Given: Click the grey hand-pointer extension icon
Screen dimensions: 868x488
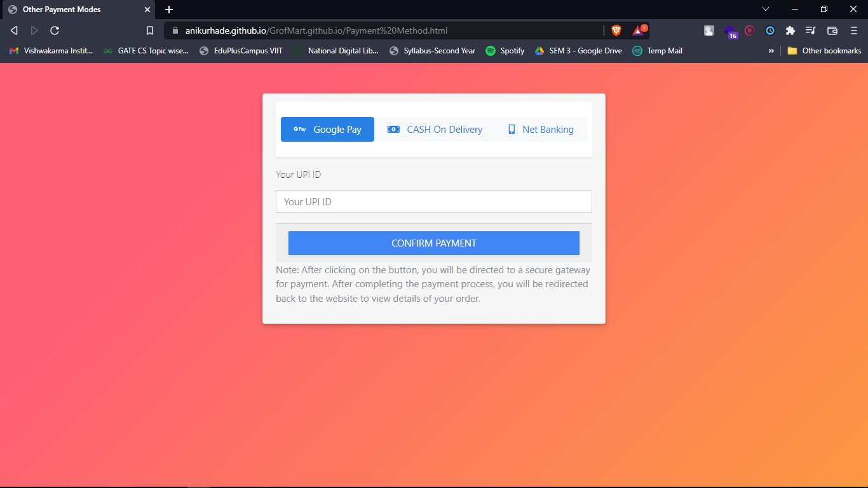Looking at the screenshot, I should [709, 30].
